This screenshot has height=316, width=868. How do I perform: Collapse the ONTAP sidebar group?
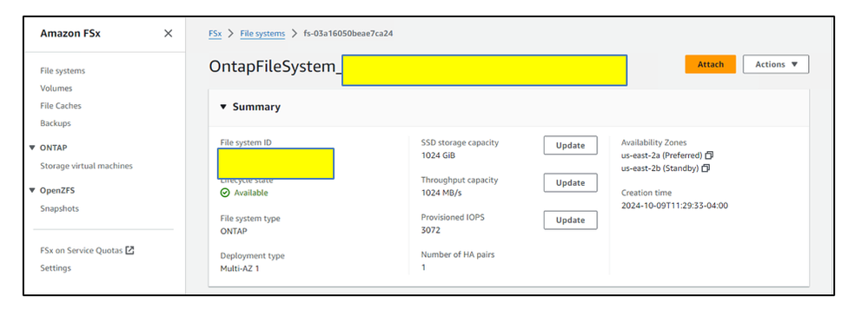[x=32, y=148]
